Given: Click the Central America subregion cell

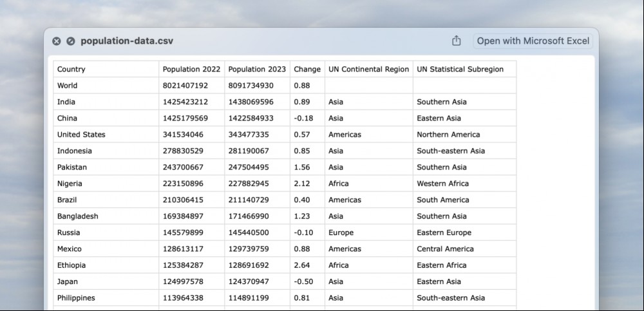Looking at the screenshot, I should point(464,249).
